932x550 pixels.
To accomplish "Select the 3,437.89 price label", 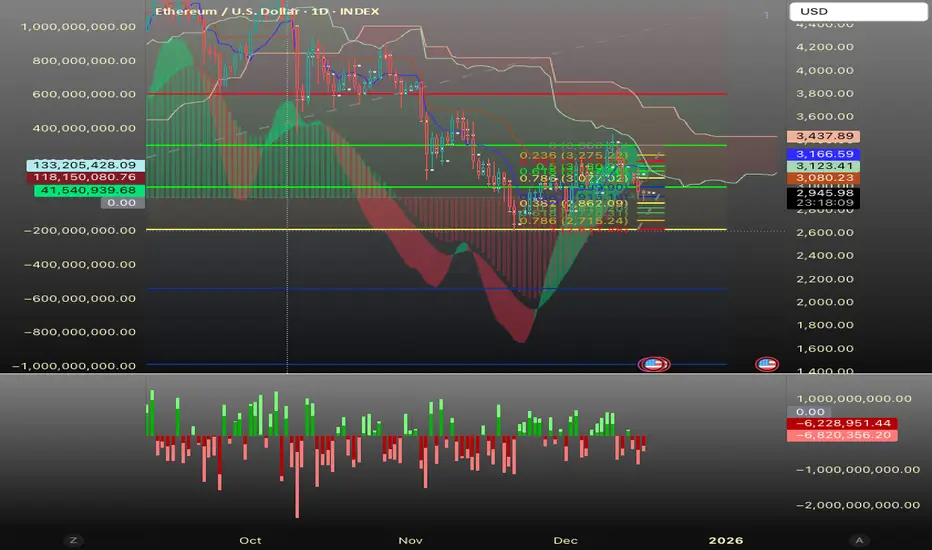I will pos(823,136).
